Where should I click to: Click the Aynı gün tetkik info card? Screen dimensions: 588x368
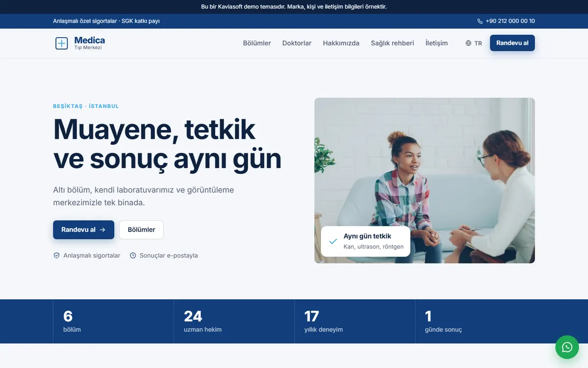tap(366, 241)
